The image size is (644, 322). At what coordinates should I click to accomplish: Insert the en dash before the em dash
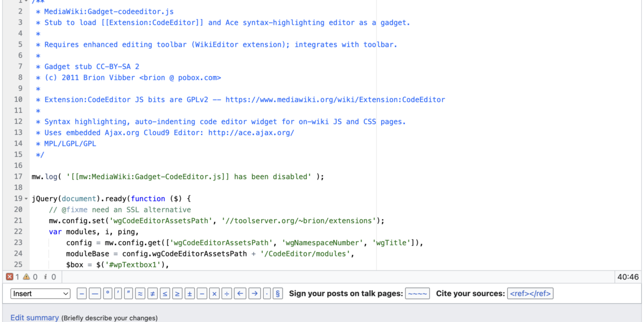tap(82, 294)
